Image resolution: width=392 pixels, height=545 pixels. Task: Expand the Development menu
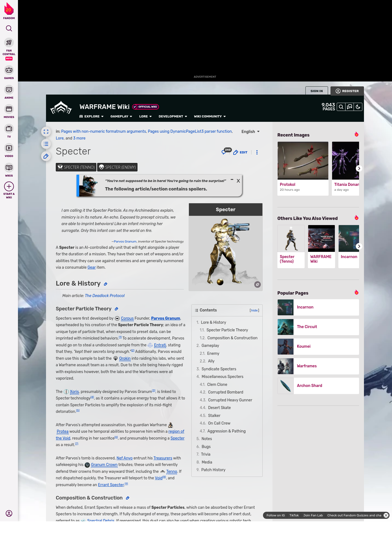point(173,116)
